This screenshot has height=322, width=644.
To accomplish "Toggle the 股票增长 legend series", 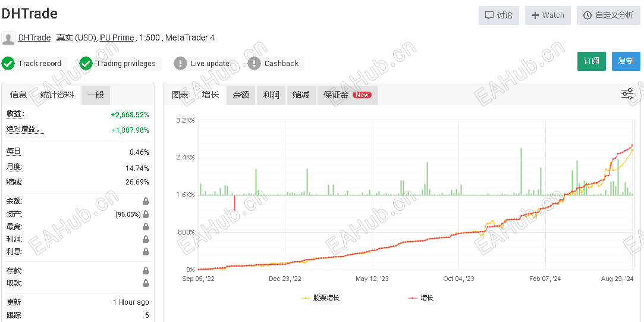I will [x=321, y=298].
